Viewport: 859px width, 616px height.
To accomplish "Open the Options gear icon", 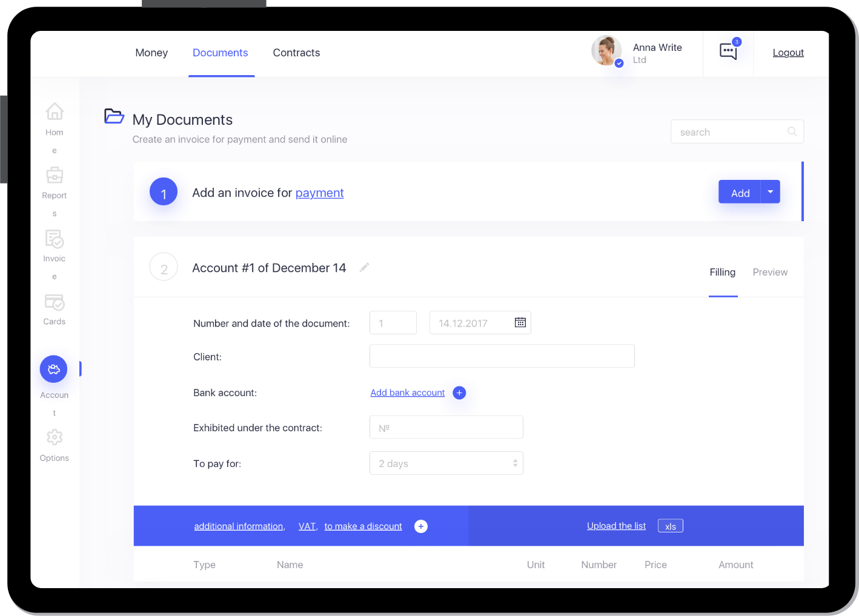I will click(x=55, y=437).
